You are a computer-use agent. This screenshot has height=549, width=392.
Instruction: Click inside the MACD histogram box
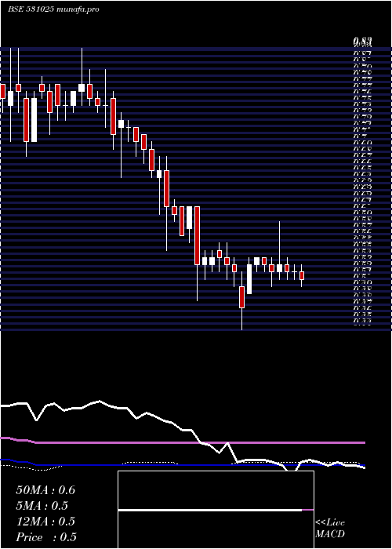coord(216,510)
